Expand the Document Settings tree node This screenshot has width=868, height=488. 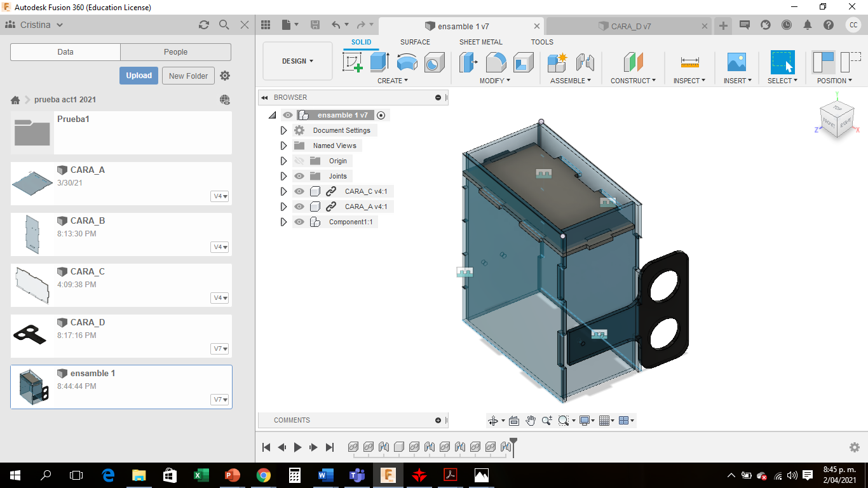click(283, 130)
